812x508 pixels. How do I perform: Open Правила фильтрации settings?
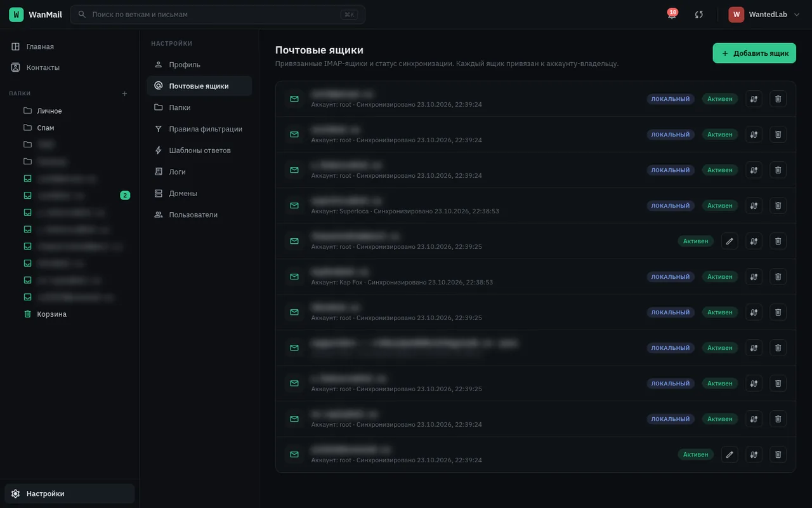pos(199,129)
